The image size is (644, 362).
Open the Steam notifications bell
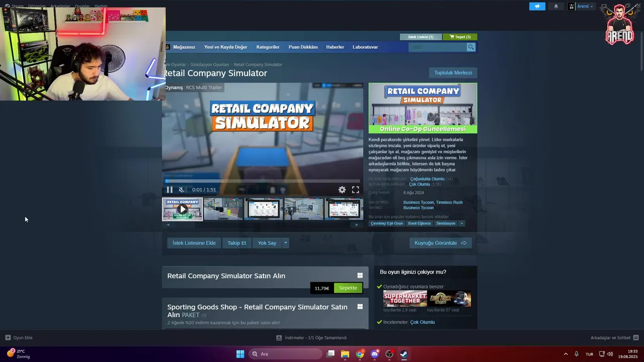point(556,6)
